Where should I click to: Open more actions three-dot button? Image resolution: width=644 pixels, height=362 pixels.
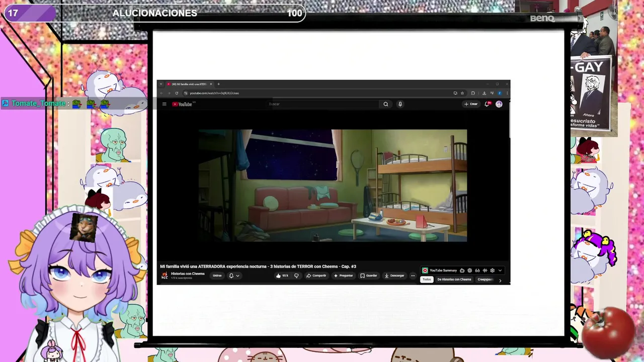tap(413, 276)
